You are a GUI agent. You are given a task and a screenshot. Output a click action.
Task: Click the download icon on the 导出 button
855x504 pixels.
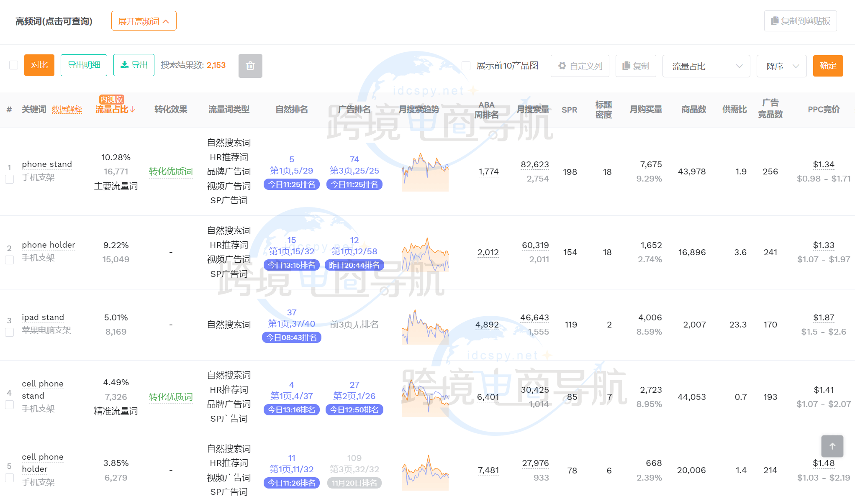[x=125, y=65]
